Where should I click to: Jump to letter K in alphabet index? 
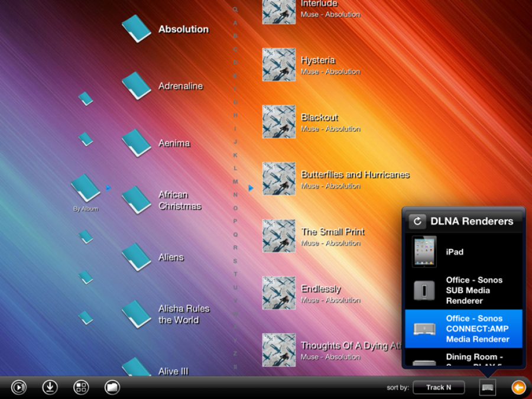click(235, 155)
